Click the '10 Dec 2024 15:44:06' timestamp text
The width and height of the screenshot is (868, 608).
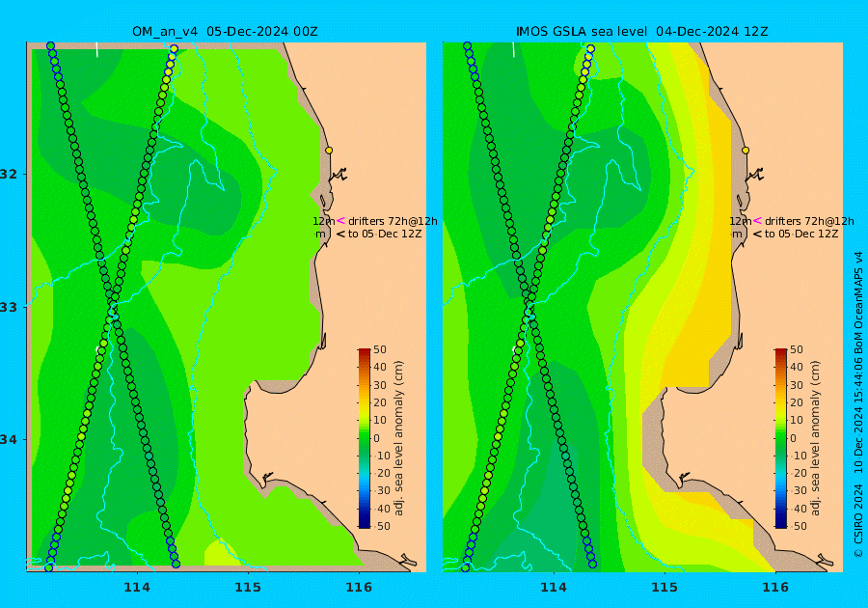point(858,415)
